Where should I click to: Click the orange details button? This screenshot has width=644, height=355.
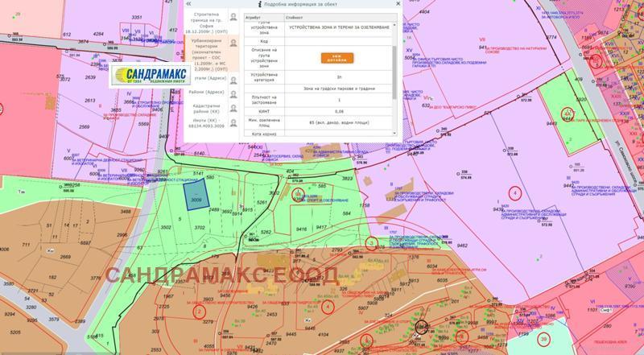tap(336, 57)
